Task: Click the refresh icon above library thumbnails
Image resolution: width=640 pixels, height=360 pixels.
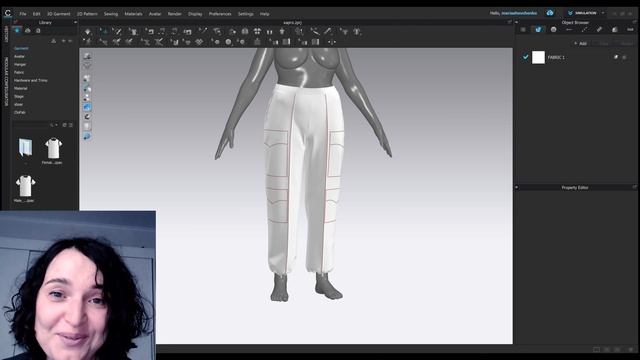Action: (64, 125)
